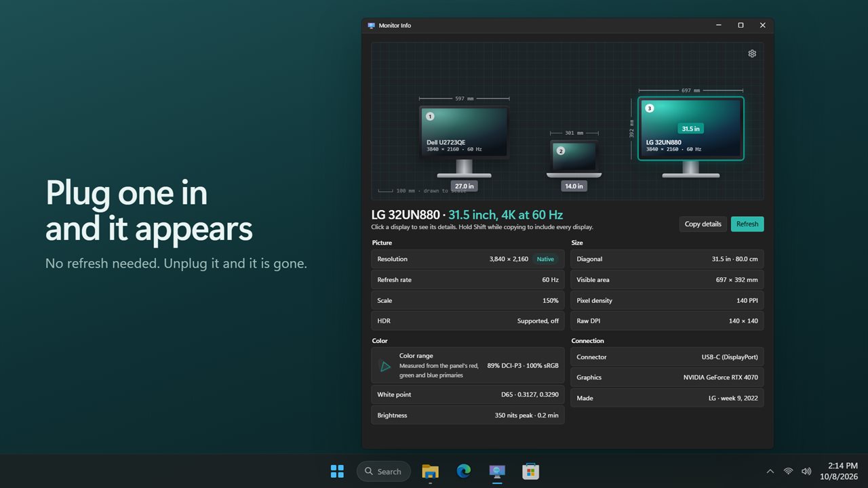
Task: Click the Monitor Info title bar icon
Action: (371, 26)
